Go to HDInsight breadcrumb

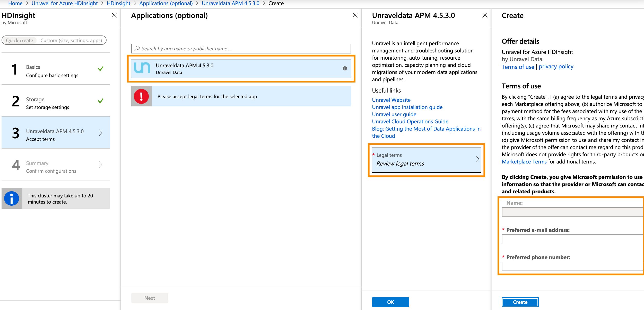(119, 3)
